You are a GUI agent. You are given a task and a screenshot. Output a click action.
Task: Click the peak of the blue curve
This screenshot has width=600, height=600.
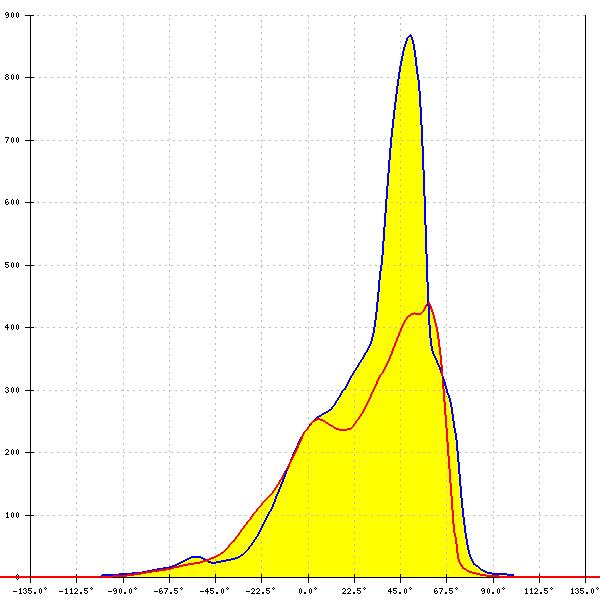[x=410, y=36]
